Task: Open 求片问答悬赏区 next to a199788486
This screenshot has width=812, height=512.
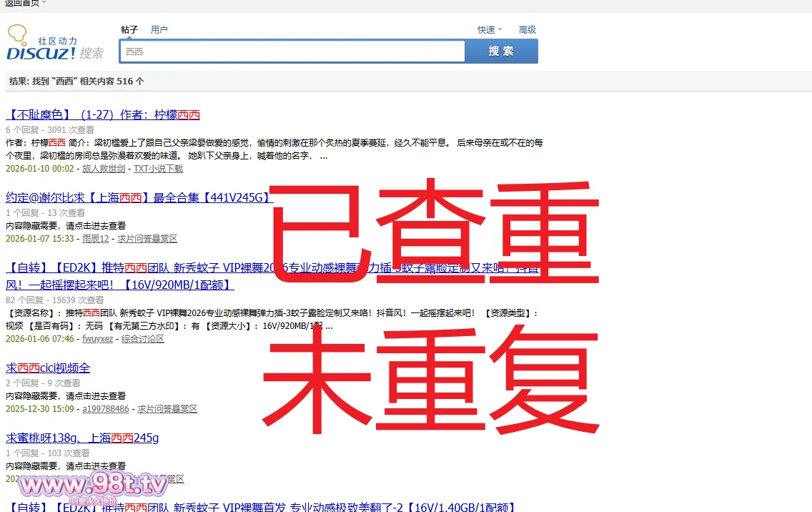Action: [167, 409]
